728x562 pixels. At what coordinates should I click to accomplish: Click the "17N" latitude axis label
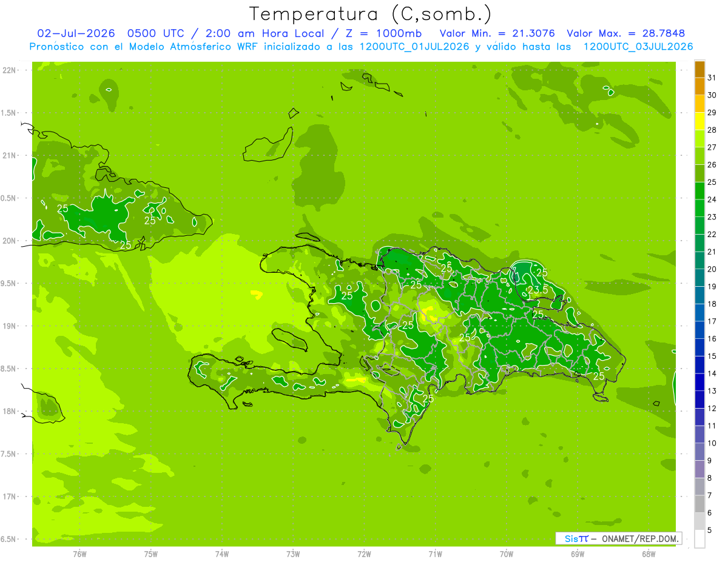pyautogui.click(x=9, y=497)
